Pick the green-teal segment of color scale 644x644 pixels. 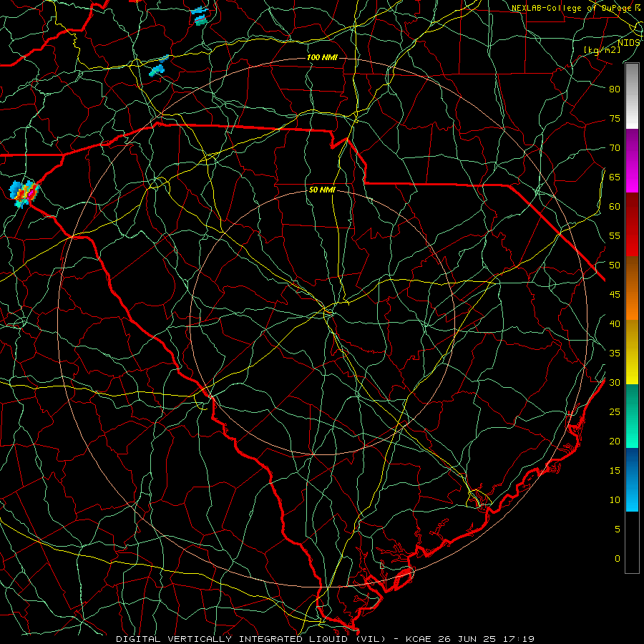pyautogui.click(x=632, y=416)
